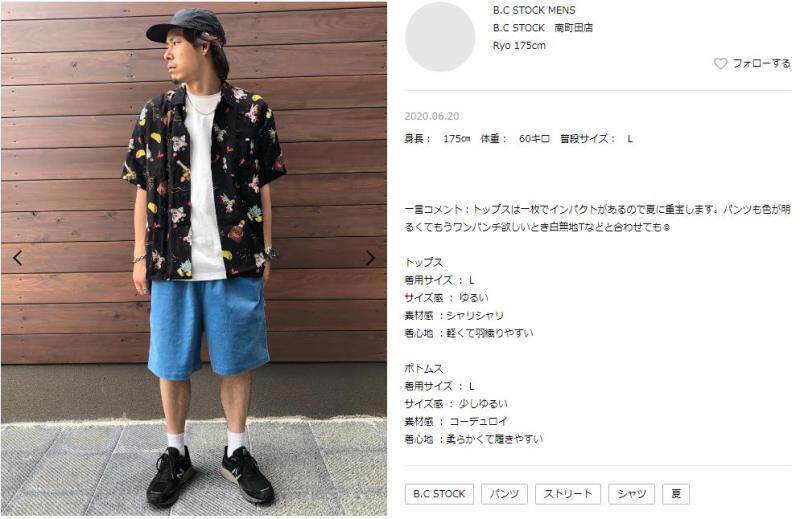Click the 2020.06.20 post date
Image resolution: width=800 pixels, height=519 pixels.
432,116
